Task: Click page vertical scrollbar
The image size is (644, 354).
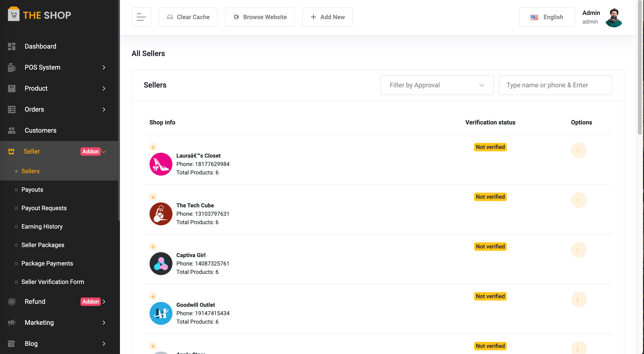Action: [640, 67]
